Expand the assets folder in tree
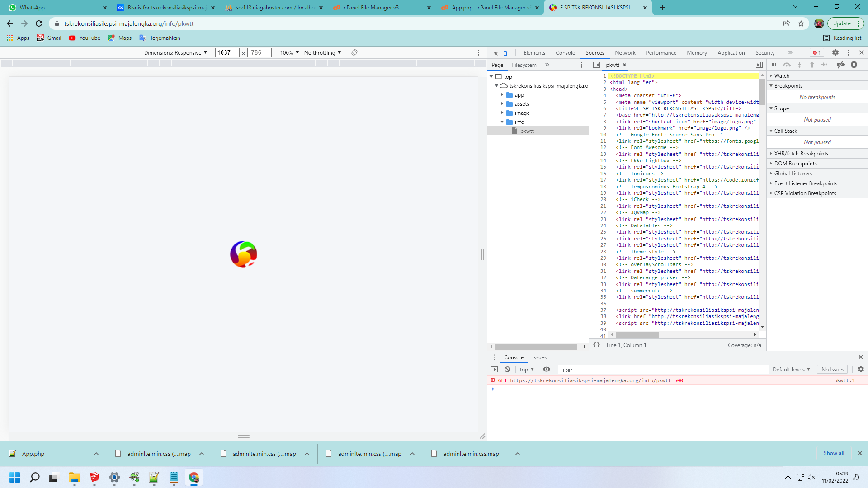The width and height of the screenshot is (868, 488). click(x=502, y=104)
